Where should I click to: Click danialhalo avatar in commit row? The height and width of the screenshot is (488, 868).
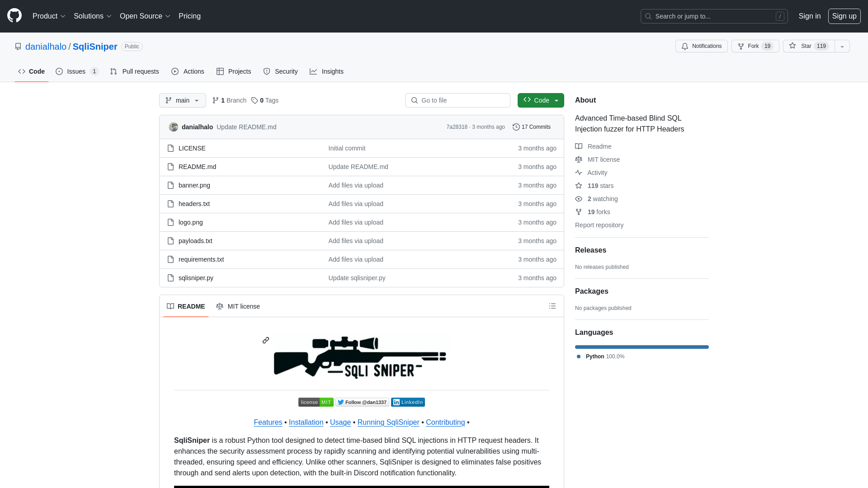pyautogui.click(x=174, y=127)
